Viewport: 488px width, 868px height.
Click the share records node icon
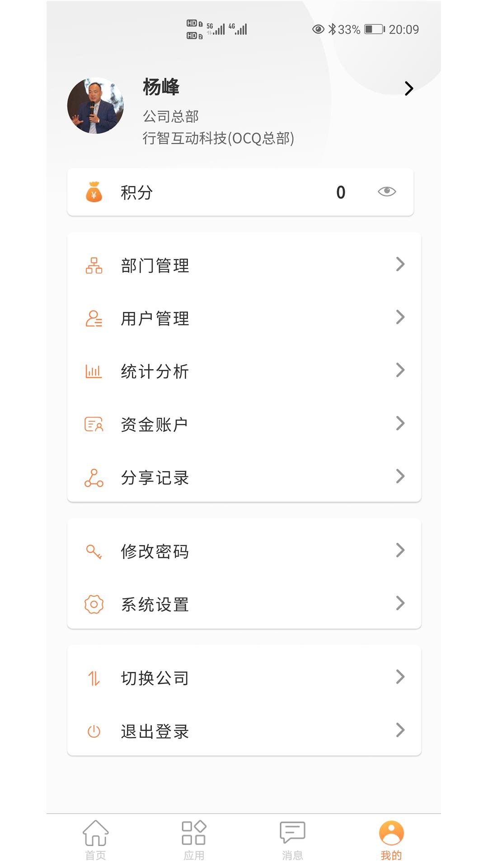pyautogui.click(x=94, y=478)
